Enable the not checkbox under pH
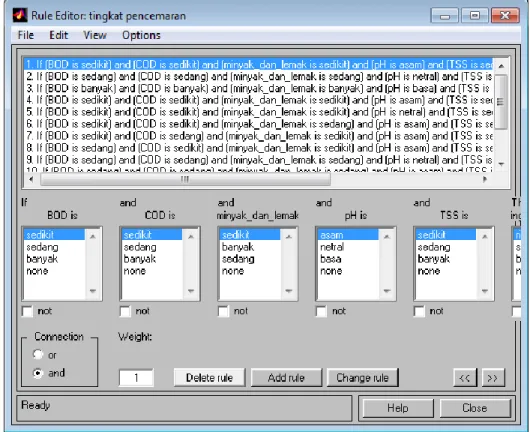The height and width of the screenshot is (432, 530). point(321,311)
